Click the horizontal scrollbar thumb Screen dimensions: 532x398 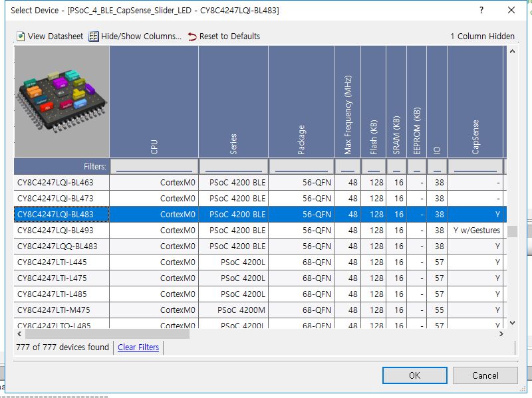(x=107, y=334)
